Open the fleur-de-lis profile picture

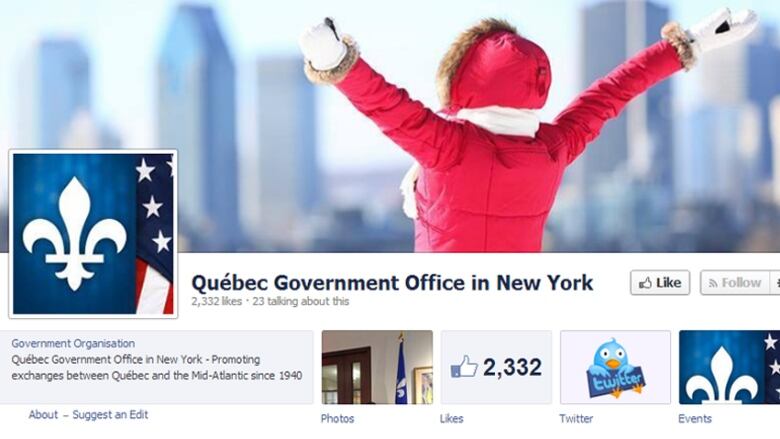(x=93, y=234)
